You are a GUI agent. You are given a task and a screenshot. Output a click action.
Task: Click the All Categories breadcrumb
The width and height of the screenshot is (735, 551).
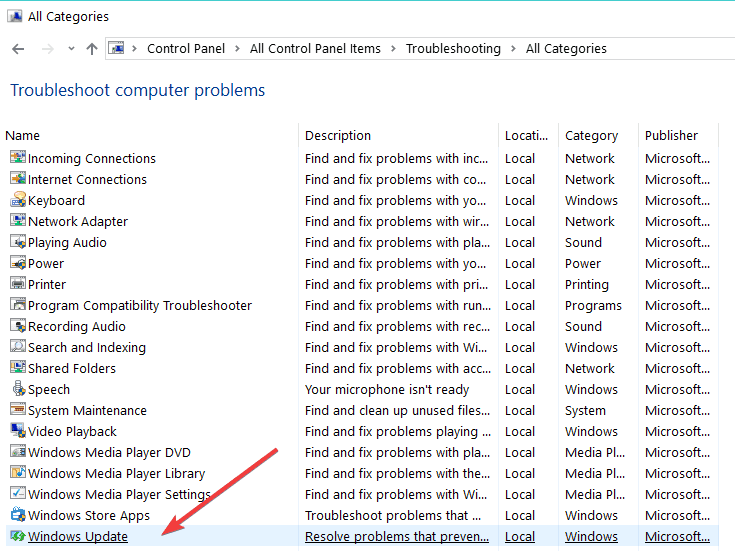pos(566,49)
